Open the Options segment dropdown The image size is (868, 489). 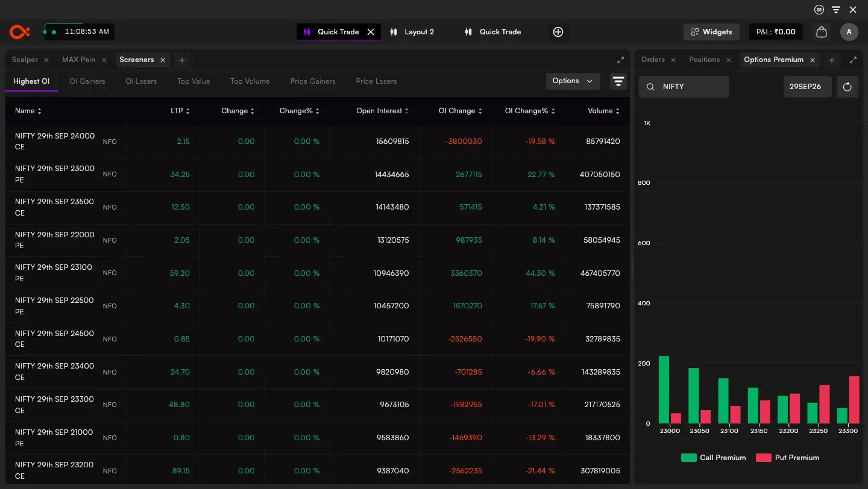573,81
